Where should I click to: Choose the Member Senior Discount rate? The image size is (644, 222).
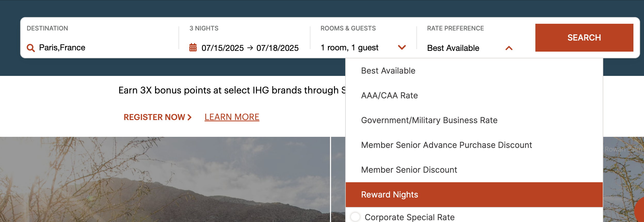pos(409,170)
